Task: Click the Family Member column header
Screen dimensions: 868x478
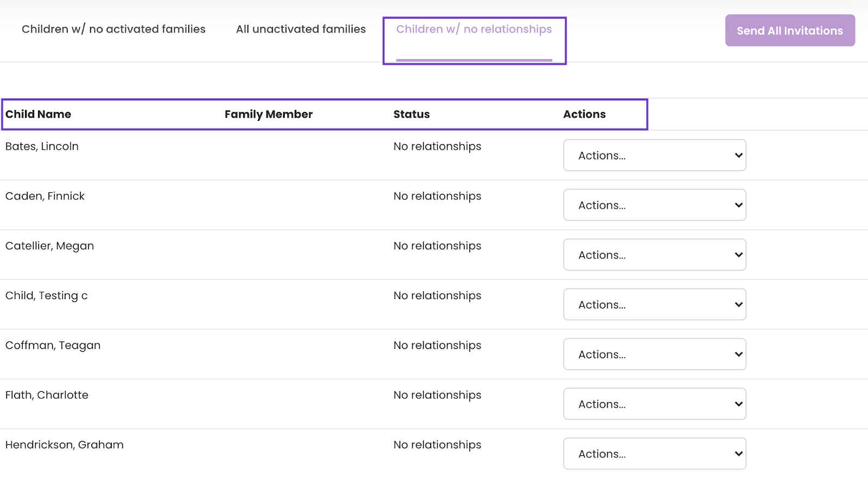Action: [x=269, y=114]
